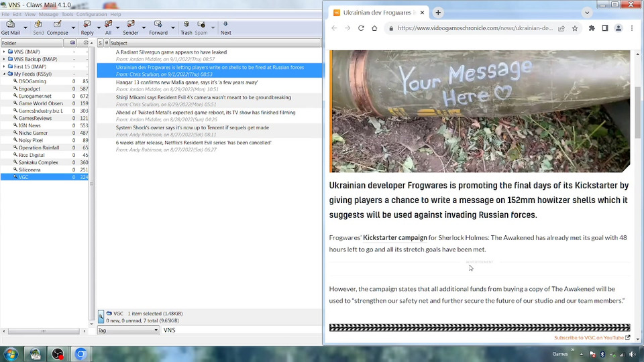Open Get Mail dropdown arrow
Image resolution: width=644 pixels, height=362 pixels.
point(25,28)
